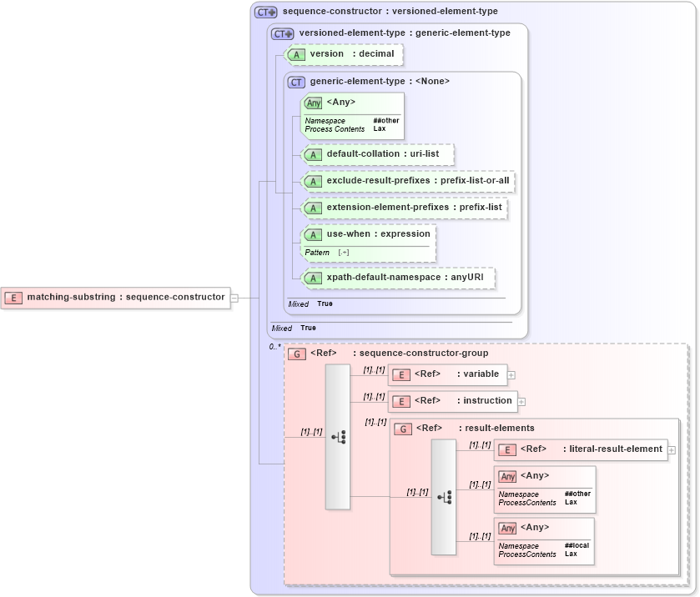
Task: Click the CT icon of generic-element-type
Action: click(295, 81)
